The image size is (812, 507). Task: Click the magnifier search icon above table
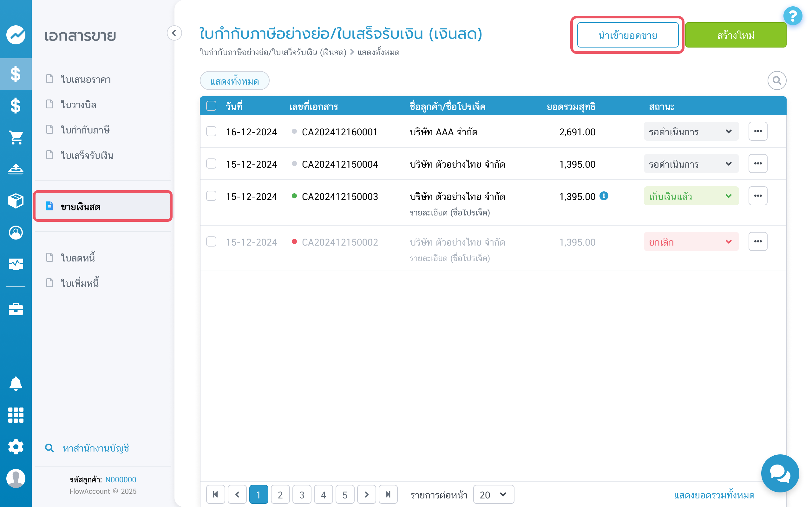click(x=776, y=80)
